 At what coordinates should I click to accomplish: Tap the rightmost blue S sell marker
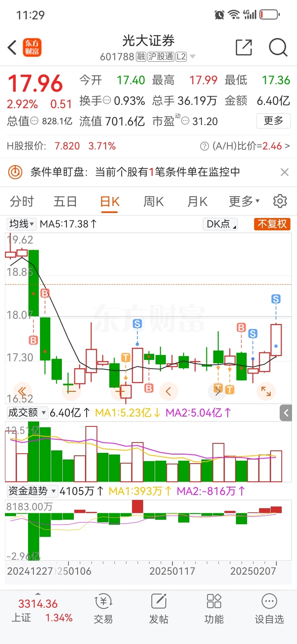[x=276, y=299]
